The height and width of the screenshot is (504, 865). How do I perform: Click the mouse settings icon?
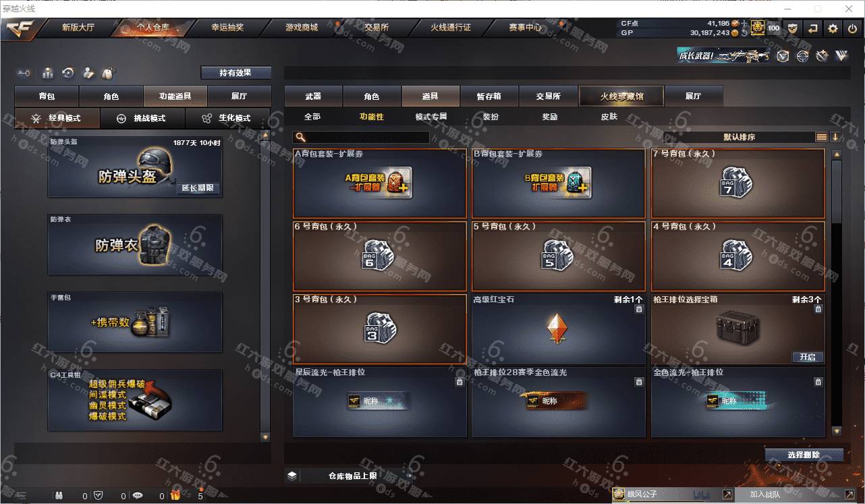click(107, 73)
